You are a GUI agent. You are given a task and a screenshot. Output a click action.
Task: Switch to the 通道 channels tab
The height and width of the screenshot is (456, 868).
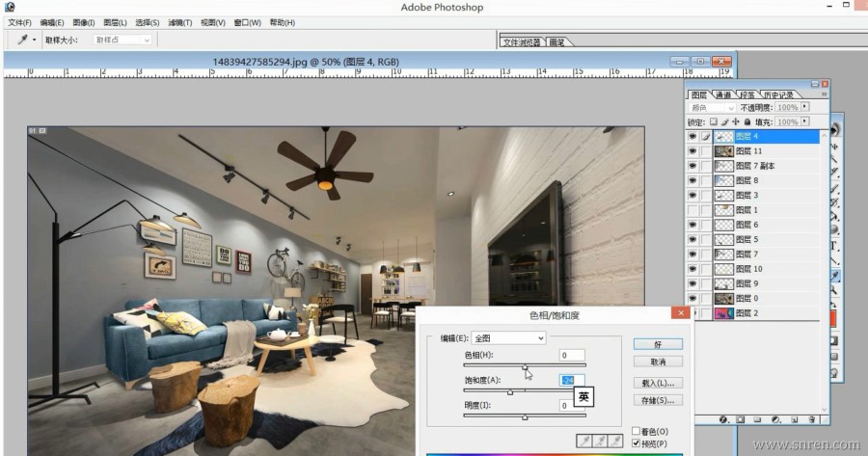click(723, 94)
